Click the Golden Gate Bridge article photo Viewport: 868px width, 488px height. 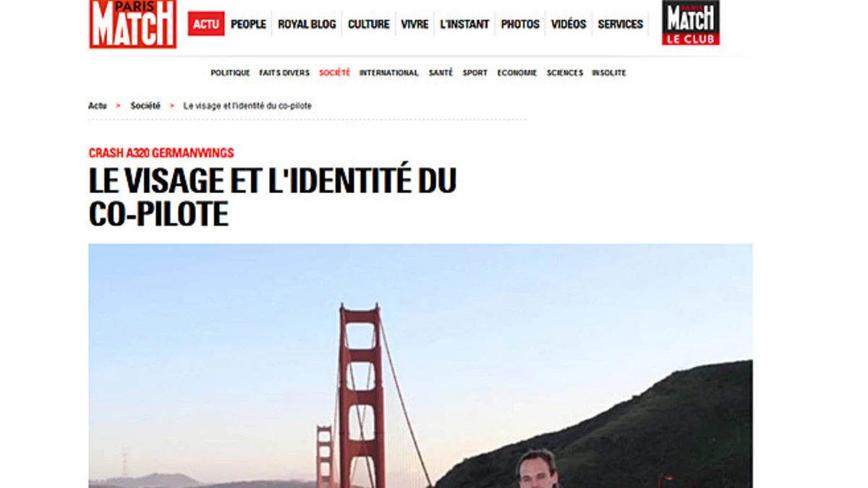(420, 366)
